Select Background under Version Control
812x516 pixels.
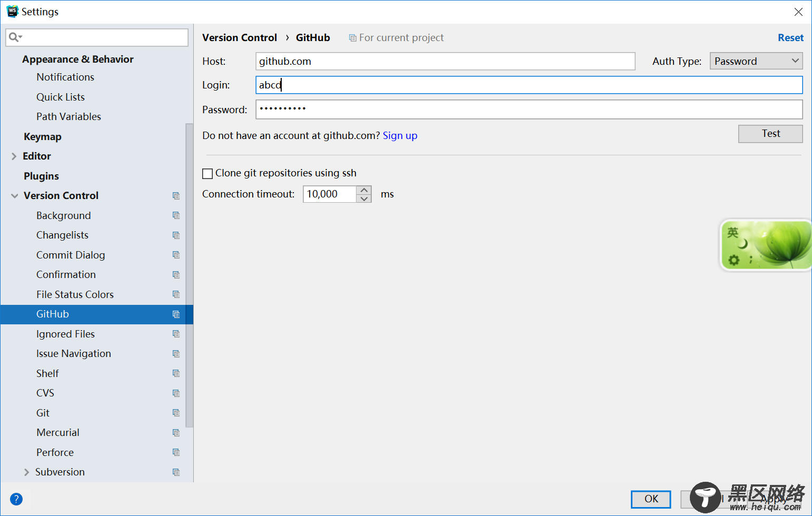[64, 215]
